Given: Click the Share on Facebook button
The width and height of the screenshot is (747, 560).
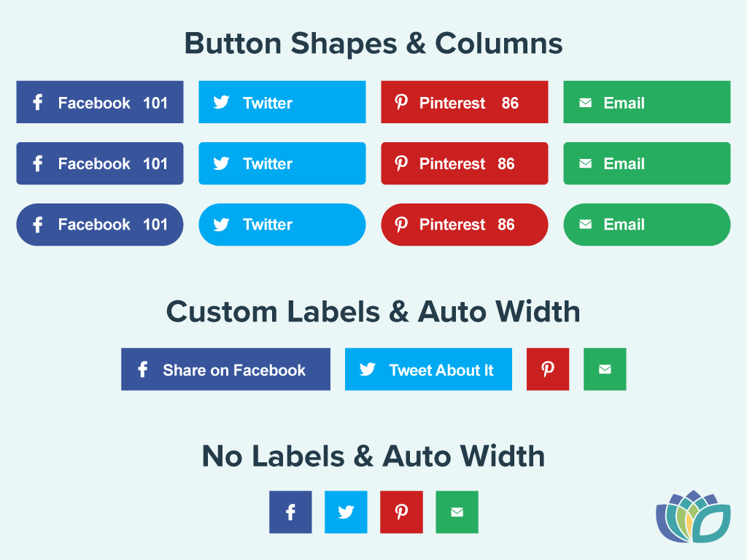Looking at the screenshot, I should pyautogui.click(x=226, y=369).
